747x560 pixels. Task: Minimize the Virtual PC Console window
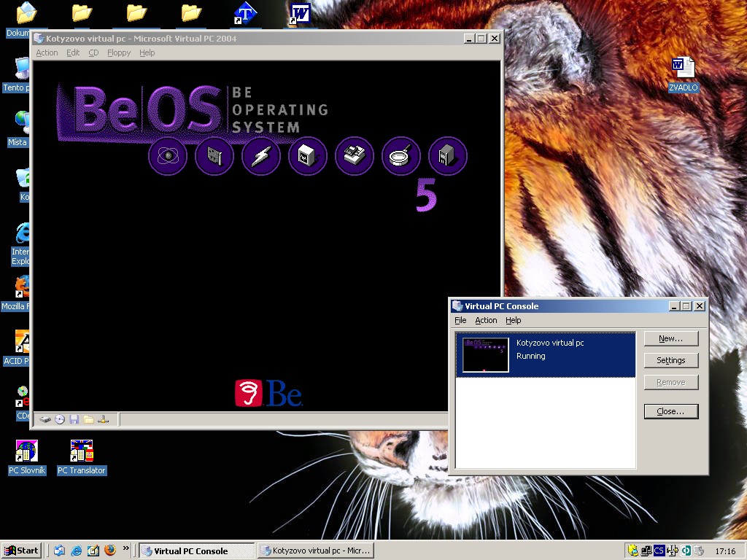pos(673,306)
